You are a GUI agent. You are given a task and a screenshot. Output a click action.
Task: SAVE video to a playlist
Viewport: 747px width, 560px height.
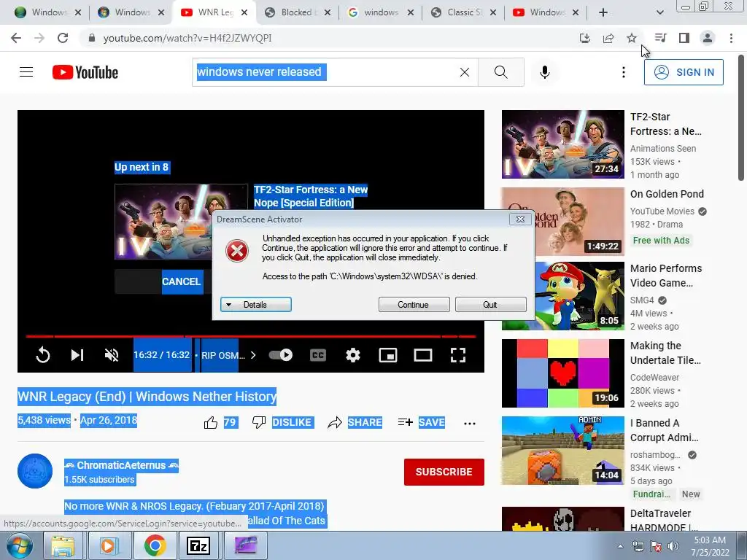[421, 423]
